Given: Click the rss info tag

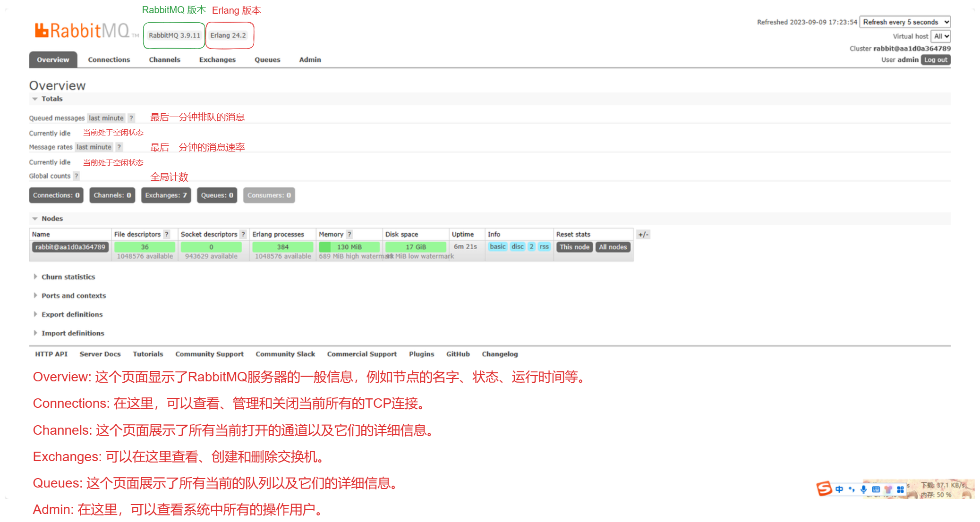Looking at the screenshot, I should point(544,246).
